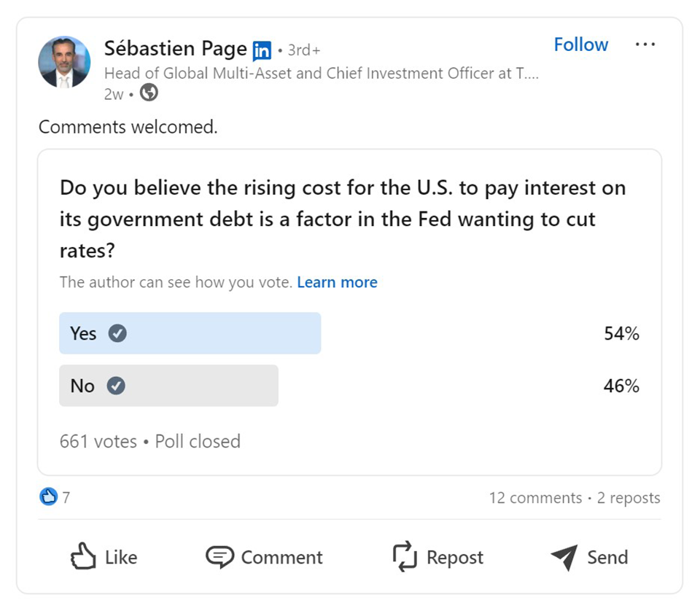Click the thumbs-up Like icon
The height and width of the screenshot is (611, 700).
tap(83, 557)
